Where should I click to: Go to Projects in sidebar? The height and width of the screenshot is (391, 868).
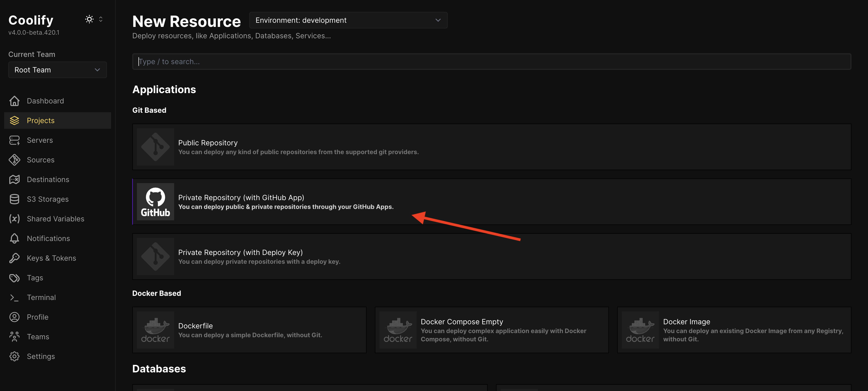(58, 121)
